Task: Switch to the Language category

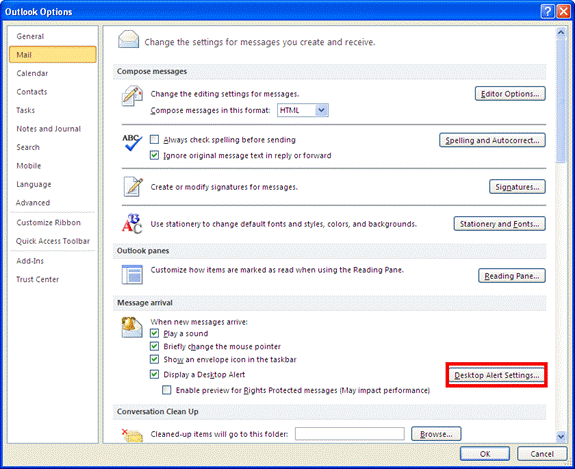Action: pyautogui.click(x=53, y=184)
